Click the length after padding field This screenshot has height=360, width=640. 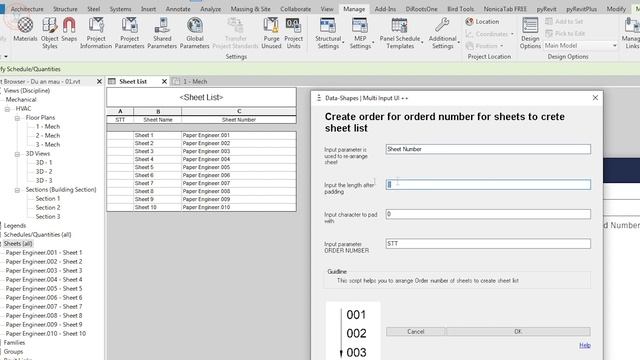coord(488,184)
